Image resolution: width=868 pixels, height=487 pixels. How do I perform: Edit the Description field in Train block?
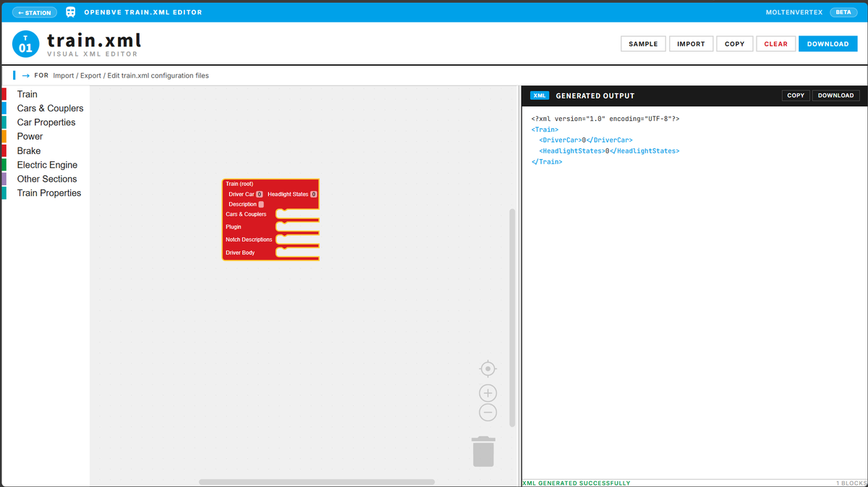[x=261, y=204]
